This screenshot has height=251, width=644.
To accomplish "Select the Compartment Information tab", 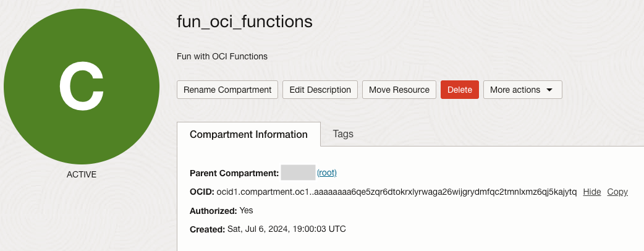I will click(248, 134).
